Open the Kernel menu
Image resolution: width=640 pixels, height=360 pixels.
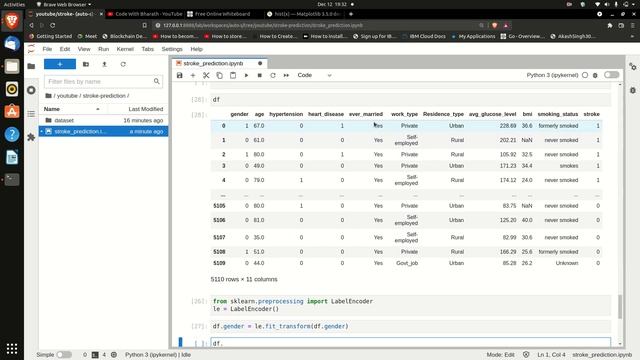125,49
